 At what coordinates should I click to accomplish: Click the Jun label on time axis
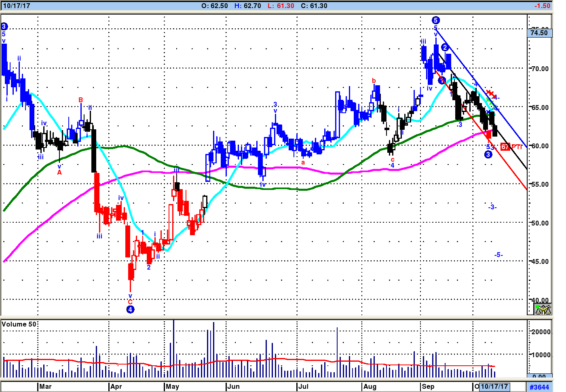233,387
